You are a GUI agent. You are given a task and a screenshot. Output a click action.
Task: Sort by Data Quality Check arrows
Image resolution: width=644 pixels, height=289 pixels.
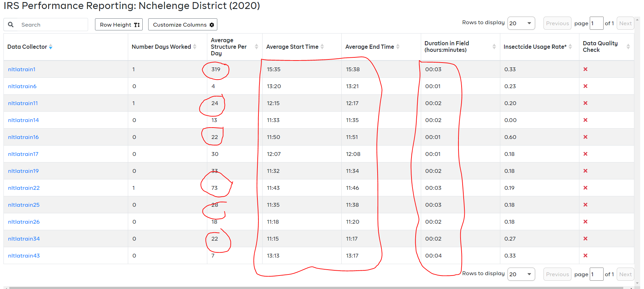(x=628, y=47)
